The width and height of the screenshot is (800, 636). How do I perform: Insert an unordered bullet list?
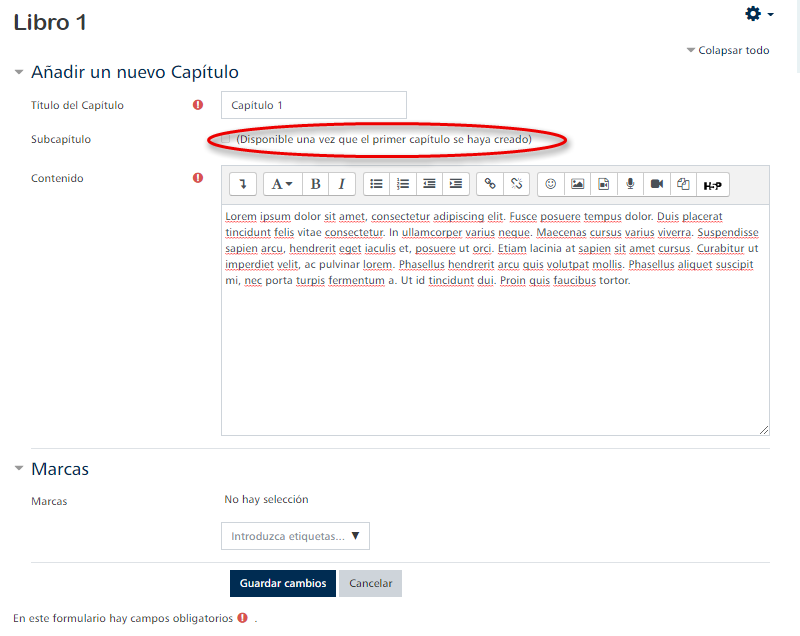[376, 184]
